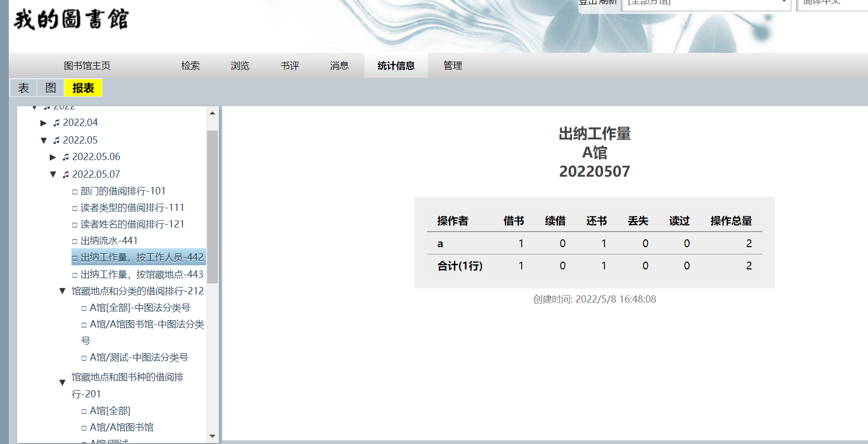Click the 2022.05.07 date label

(x=96, y=175)
